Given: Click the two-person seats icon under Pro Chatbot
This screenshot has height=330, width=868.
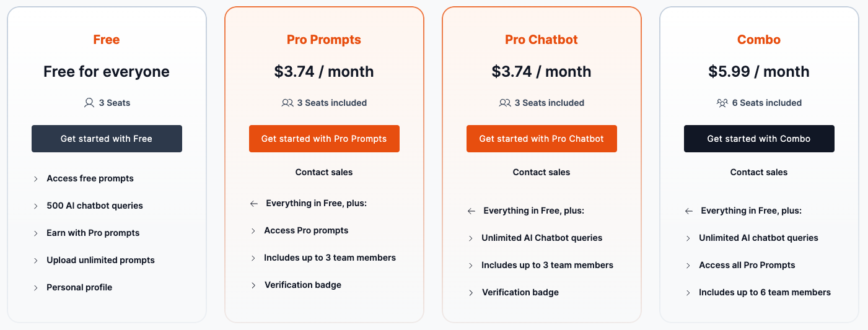Looking at the screenshot, I should [x=505, y=103].
